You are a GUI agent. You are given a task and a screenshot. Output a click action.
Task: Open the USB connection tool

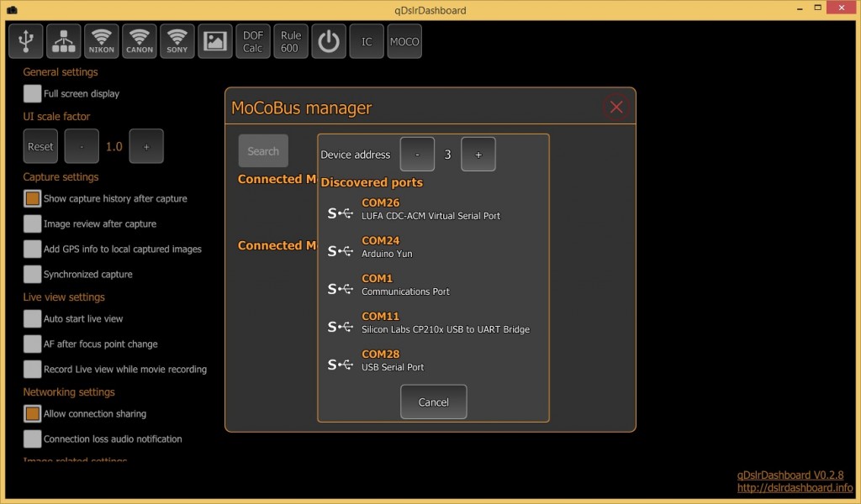26,40
